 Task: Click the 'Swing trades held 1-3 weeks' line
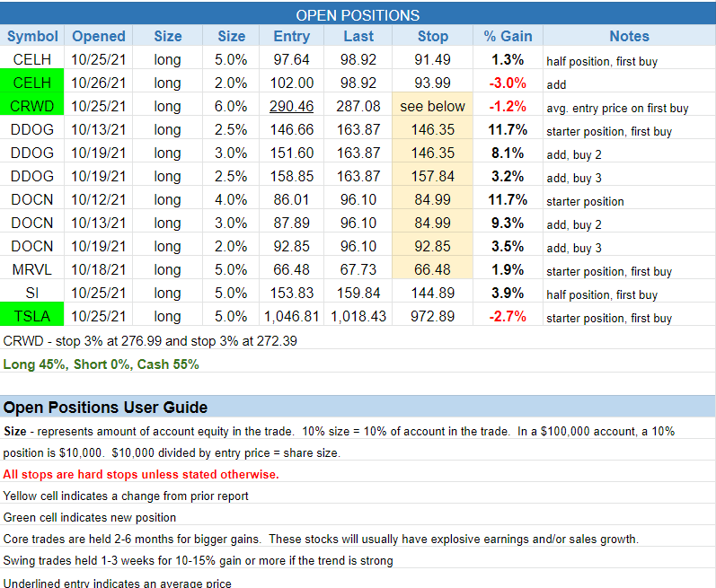(x=198, y=560)
